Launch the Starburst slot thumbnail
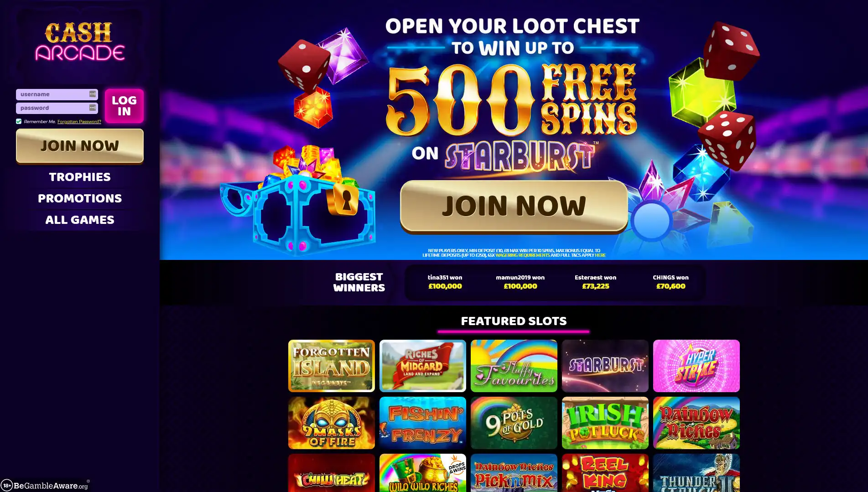The width and height of the screenshot is (868, 492). (x=605, y=366)
